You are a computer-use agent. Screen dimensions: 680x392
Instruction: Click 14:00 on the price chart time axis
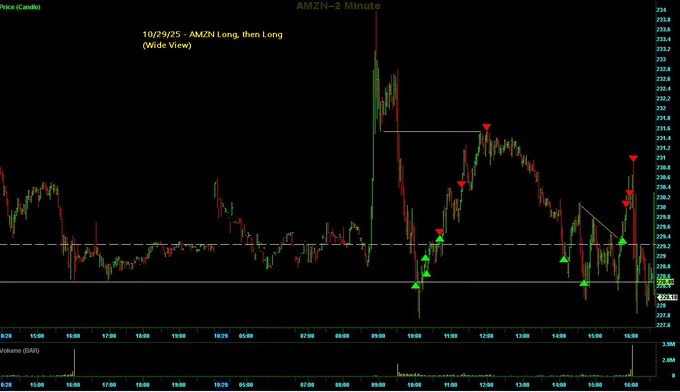coord(559,336)
